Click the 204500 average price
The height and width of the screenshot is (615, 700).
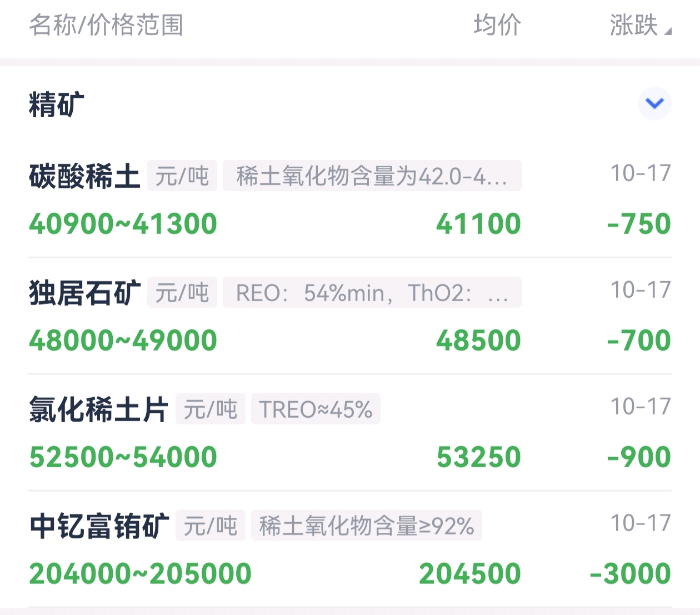469,574
